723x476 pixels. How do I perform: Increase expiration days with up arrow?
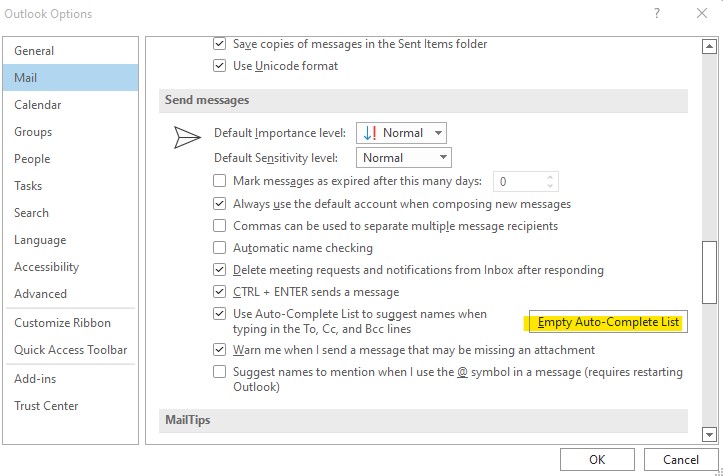(550, 177)
